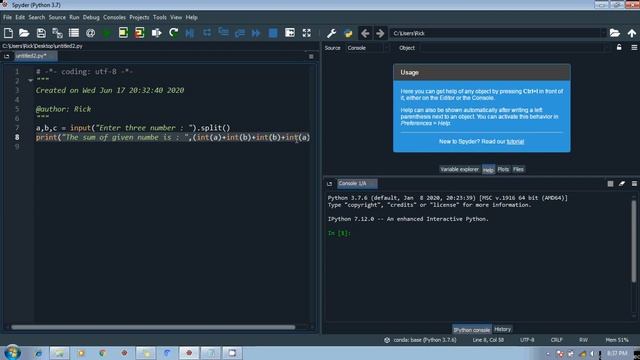Save the current file via toolbar

(41, 33)
